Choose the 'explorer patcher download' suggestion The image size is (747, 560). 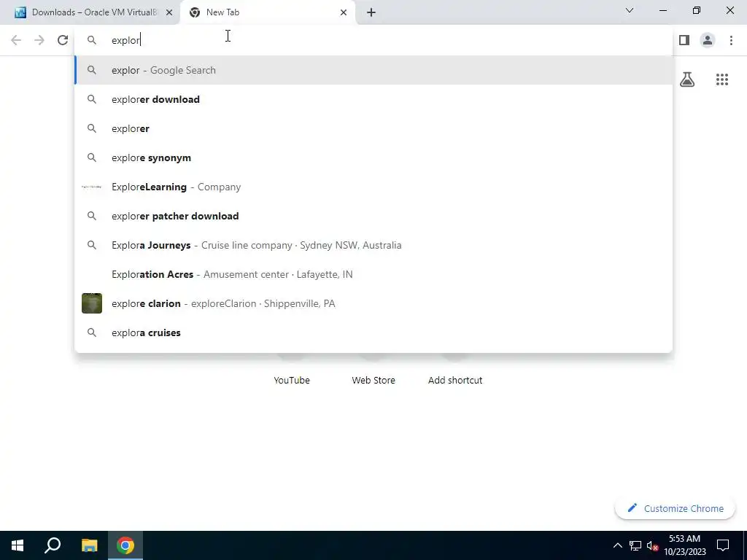click(x=373, y=216)
